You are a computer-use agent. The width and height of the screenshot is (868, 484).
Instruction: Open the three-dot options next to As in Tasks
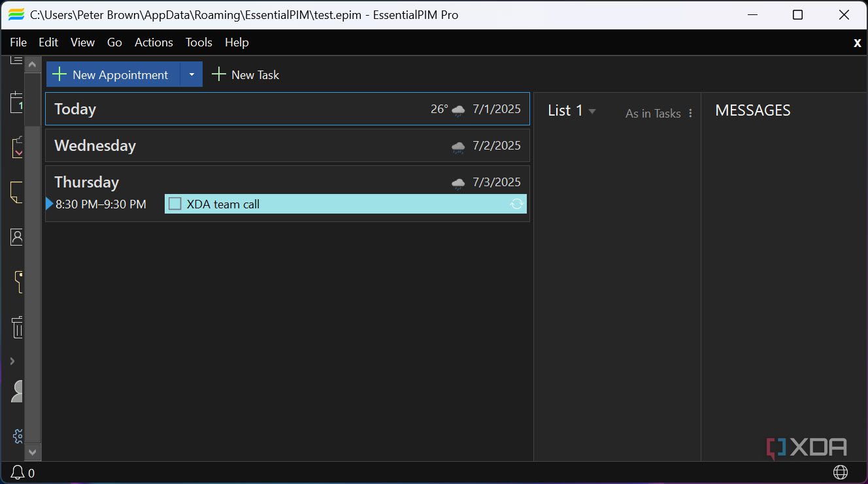click(690, 113)
